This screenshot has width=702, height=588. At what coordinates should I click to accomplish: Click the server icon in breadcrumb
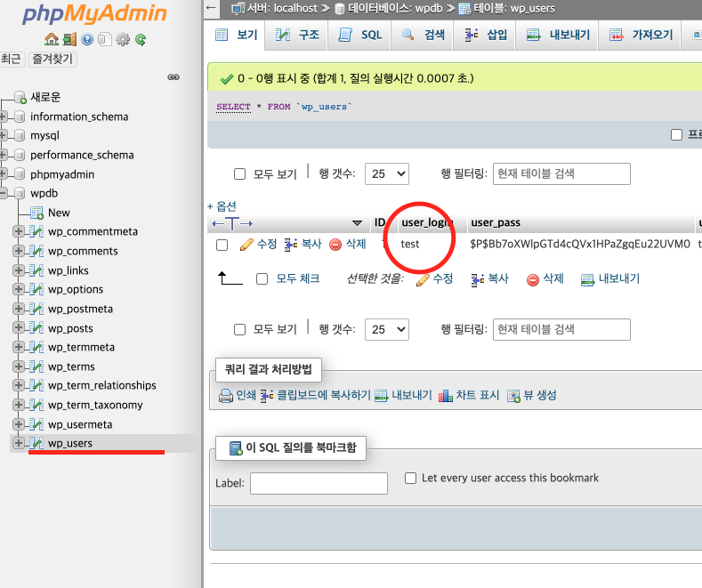coord(238,8)
